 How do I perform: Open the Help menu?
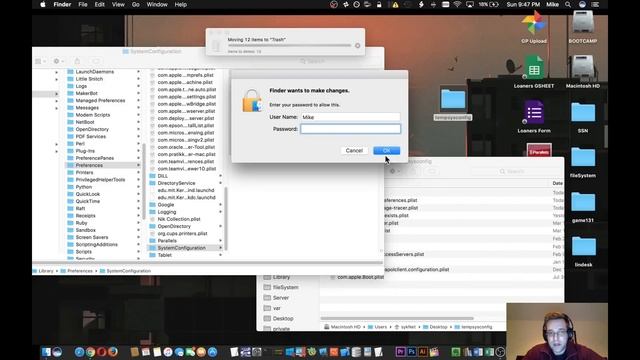click(x=180, y=4)
